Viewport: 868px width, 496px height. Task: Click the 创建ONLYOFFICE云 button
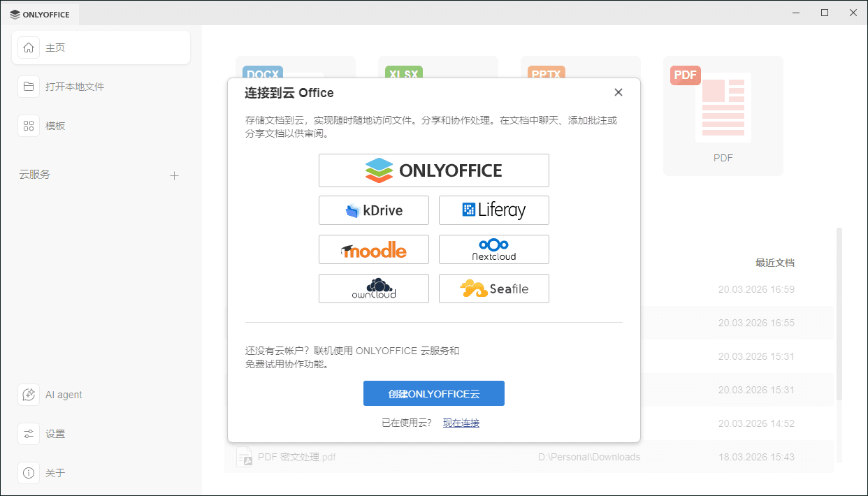click(x=434, y=393)
